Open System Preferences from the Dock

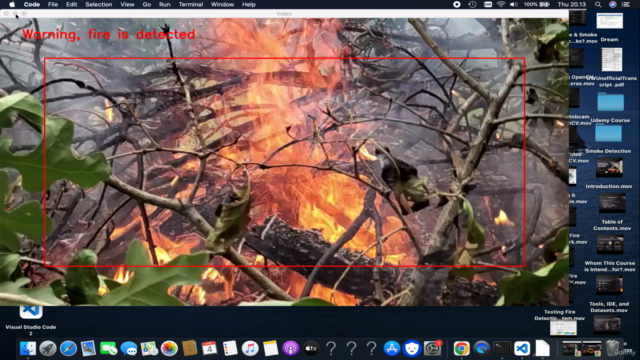[x=432, y=349]
